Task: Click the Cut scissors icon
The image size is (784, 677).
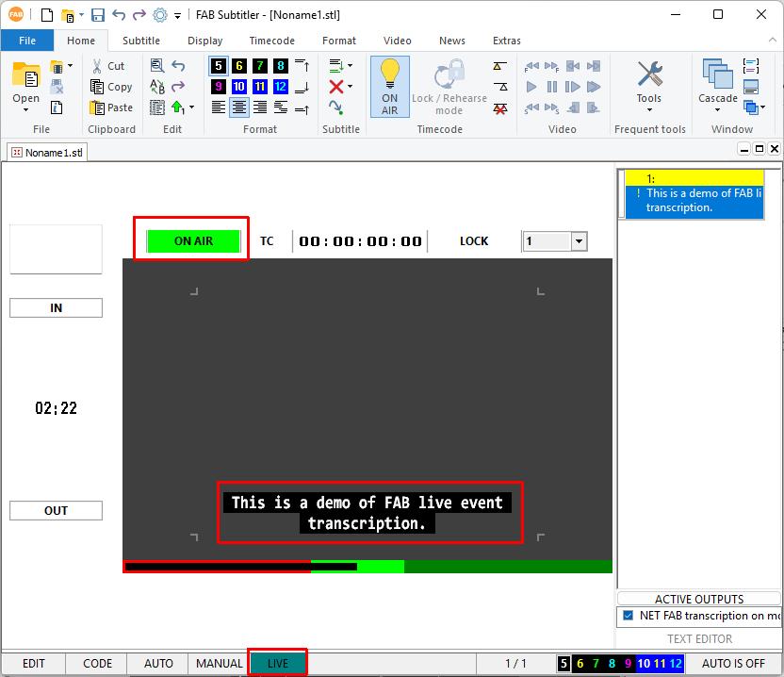Action: pos(97,66)
